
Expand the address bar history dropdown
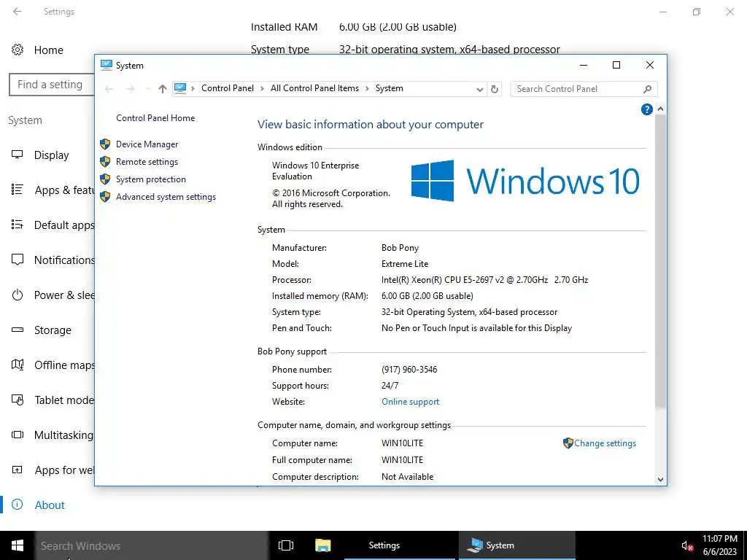pos(479,89)
